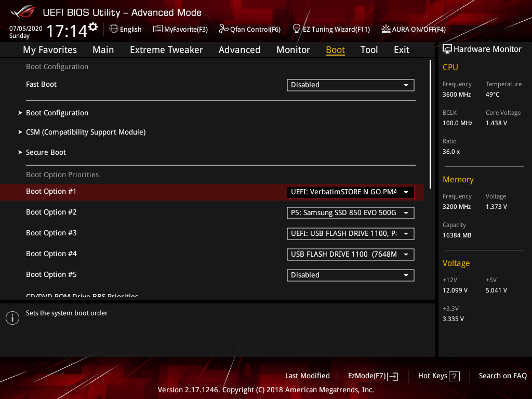Open the Boot Option #2 dropdown
The height and width of the screenshot is (399, 532).
(350, 212)
